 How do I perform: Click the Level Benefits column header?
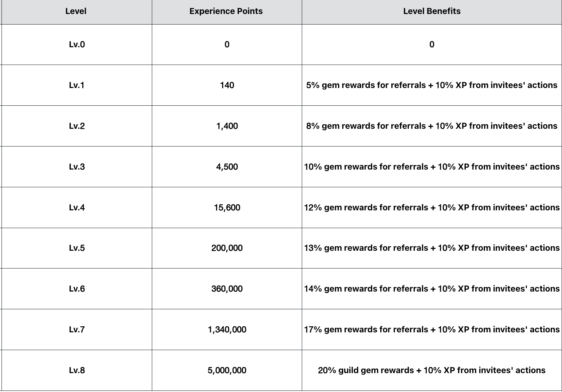[x=432, y=11]
